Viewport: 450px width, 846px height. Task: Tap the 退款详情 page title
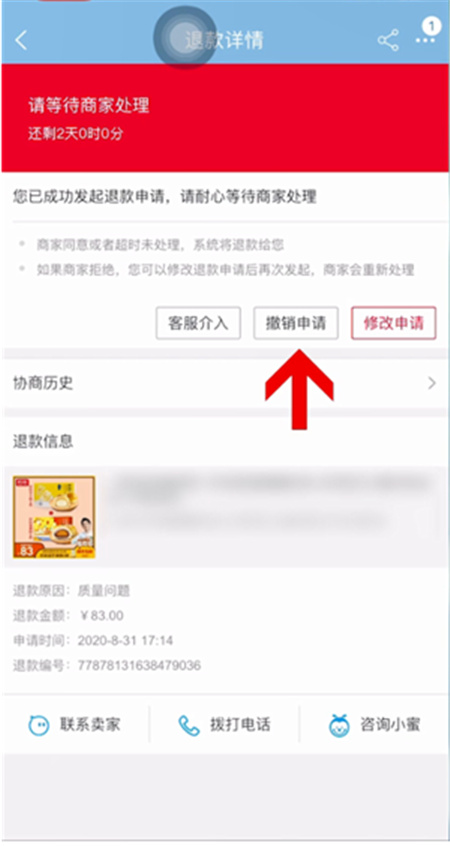point(224,40)
